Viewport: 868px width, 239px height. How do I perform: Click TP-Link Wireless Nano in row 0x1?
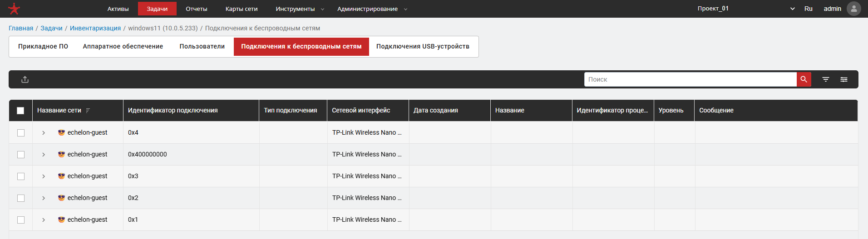click(367, 219)
